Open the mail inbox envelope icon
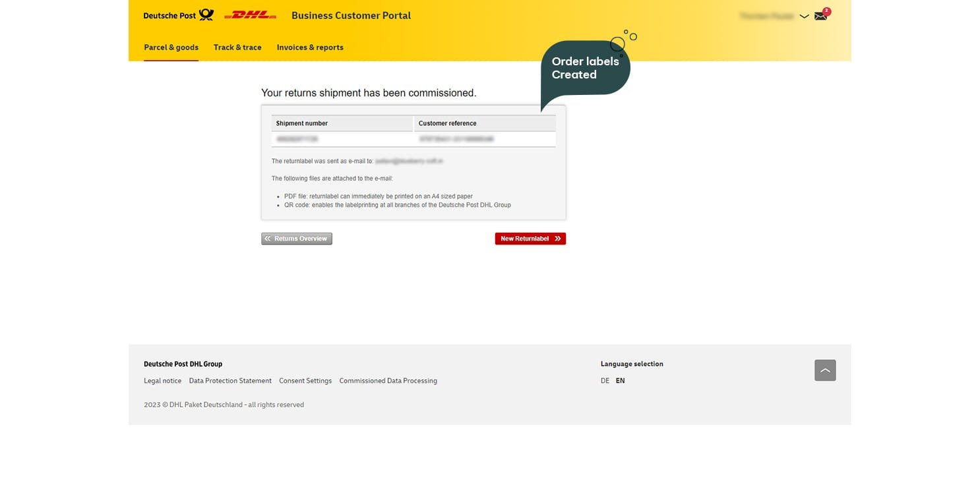The image size is (980, 482). (820, 16)
